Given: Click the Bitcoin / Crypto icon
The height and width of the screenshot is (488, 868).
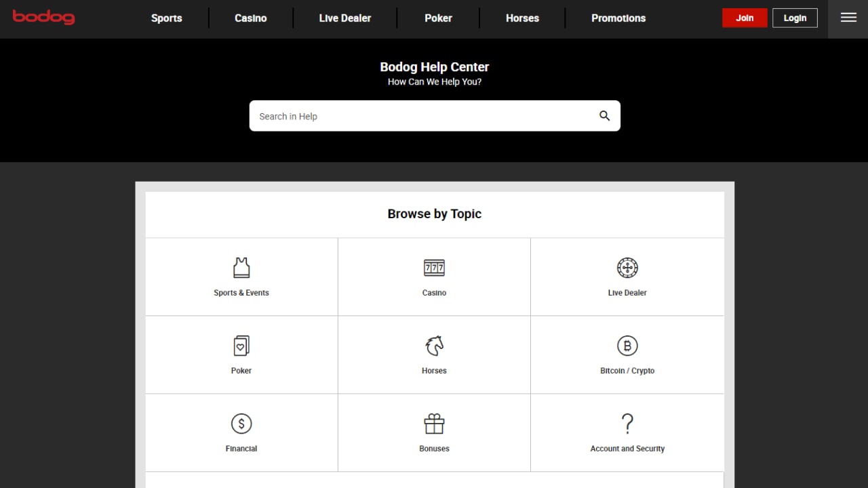Looking at the screenshot, I should pyautogui.click(x=627, y=345).
